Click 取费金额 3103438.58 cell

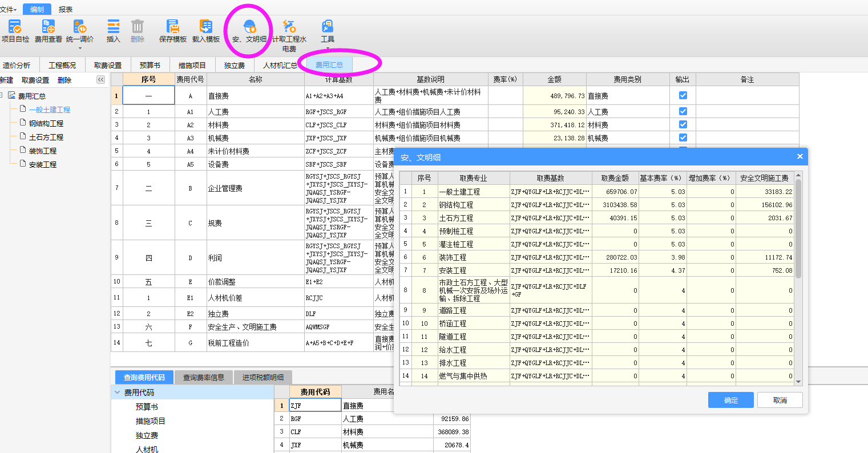click(x=615, y=205)
